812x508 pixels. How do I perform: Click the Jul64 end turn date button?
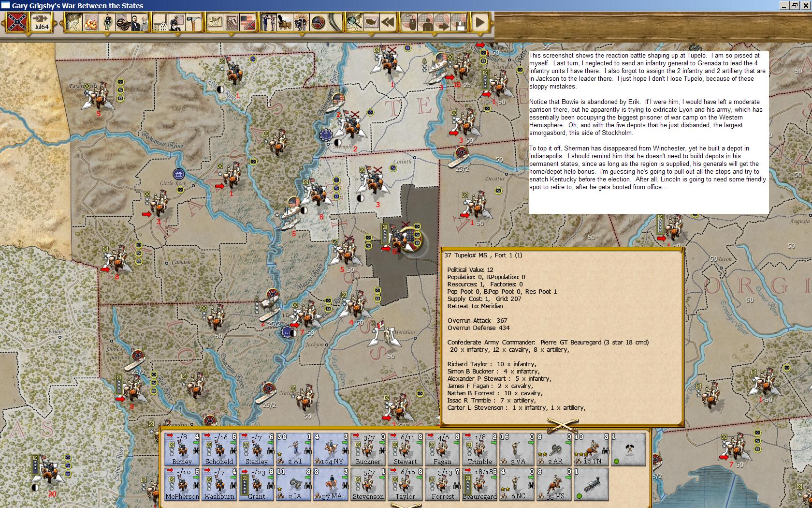point(42,22)
